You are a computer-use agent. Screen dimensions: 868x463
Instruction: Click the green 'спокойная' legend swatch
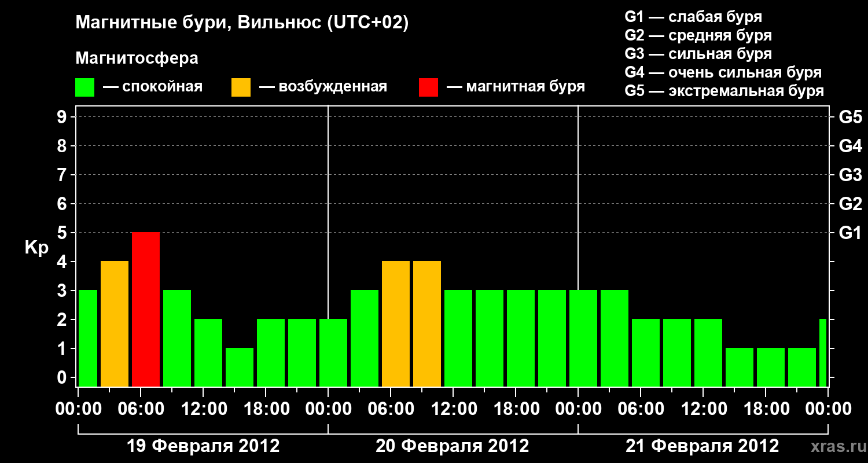[85, 87]
